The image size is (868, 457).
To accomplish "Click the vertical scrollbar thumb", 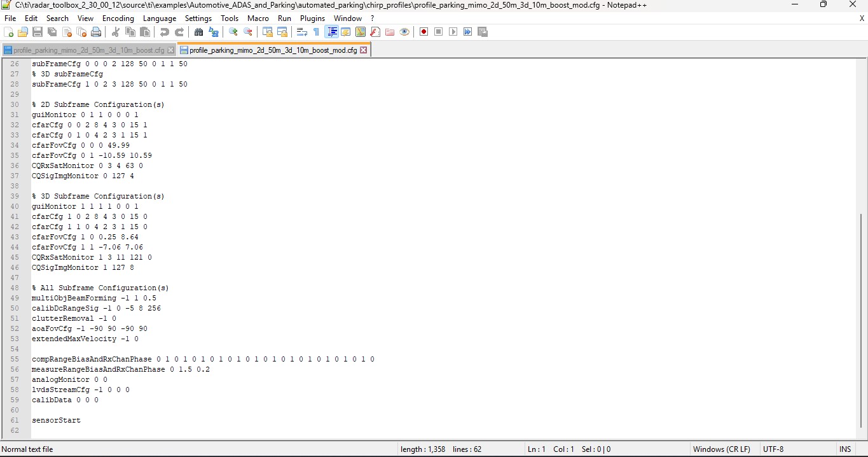I will [x=862, y=320].
